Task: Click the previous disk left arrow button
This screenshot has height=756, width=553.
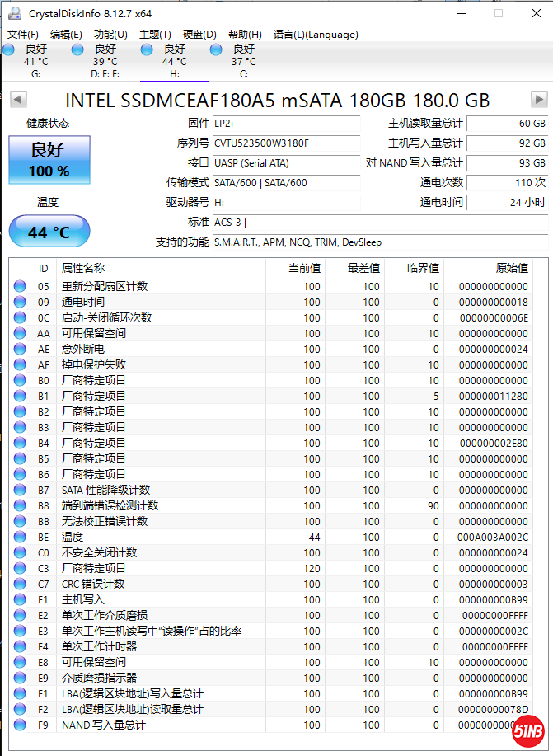Action: [x=18, y=100]
